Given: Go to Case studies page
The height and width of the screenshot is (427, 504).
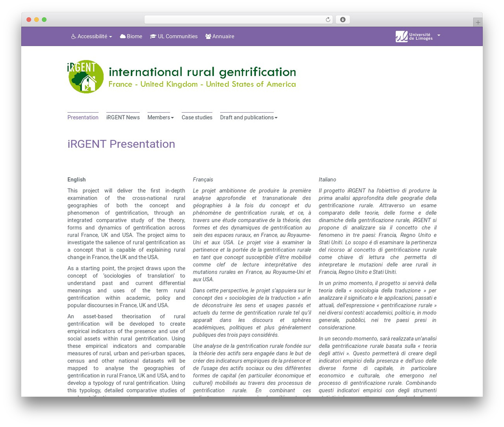Looking at the screenshot, I should [197, 117].
